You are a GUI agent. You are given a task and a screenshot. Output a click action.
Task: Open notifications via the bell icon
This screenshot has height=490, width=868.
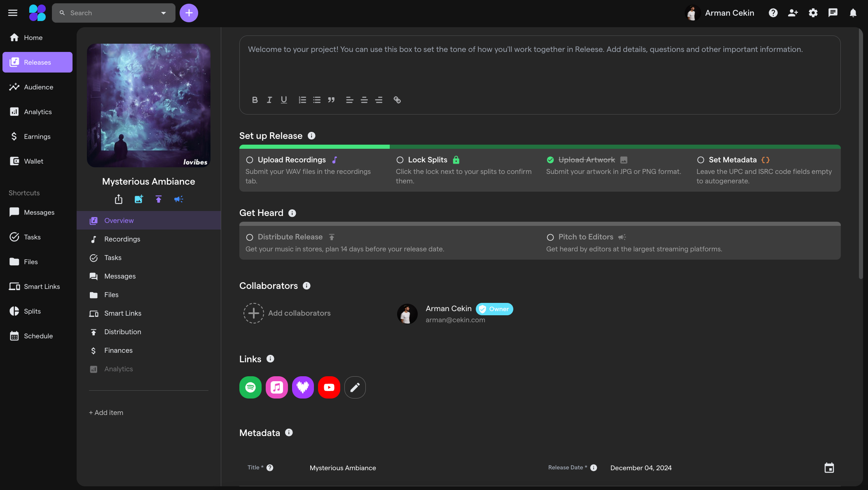coord(853,13)
